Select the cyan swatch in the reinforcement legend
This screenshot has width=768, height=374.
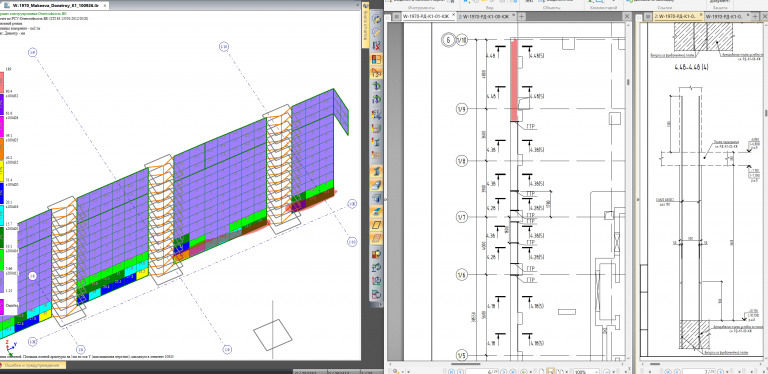pyautogui.click(x=2, y=214)
